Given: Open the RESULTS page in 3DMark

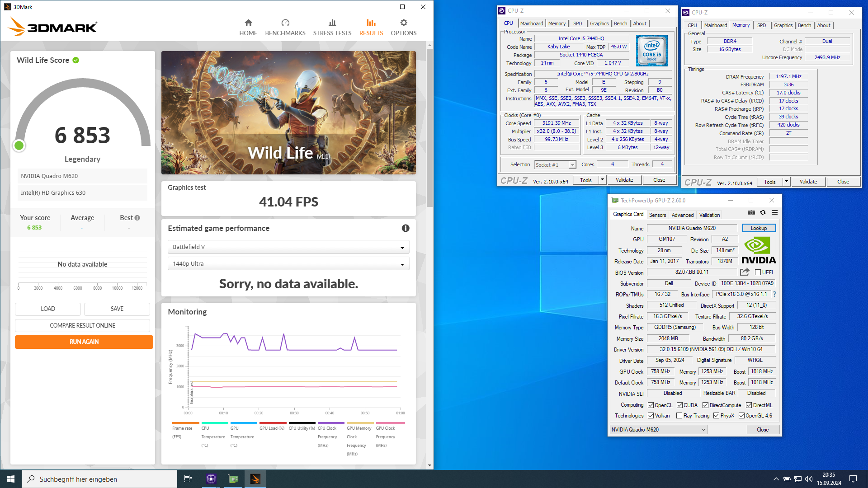Looking at the screenshot, I should pyautogui.click(x=371, y=28).
